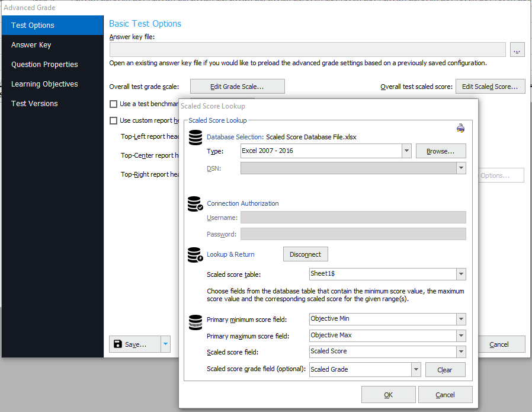The height and width of the screenshot is (412, 532).
Task: Click Edit Scaled Score... button
Action: coord(491,87)
